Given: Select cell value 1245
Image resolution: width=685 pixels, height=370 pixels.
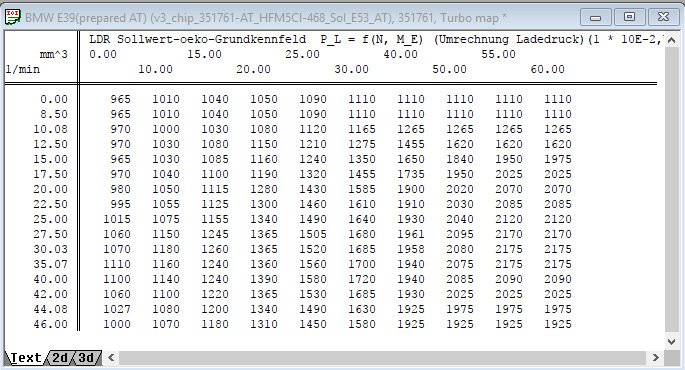Looking at the screenshot, I should pos(215,234).
